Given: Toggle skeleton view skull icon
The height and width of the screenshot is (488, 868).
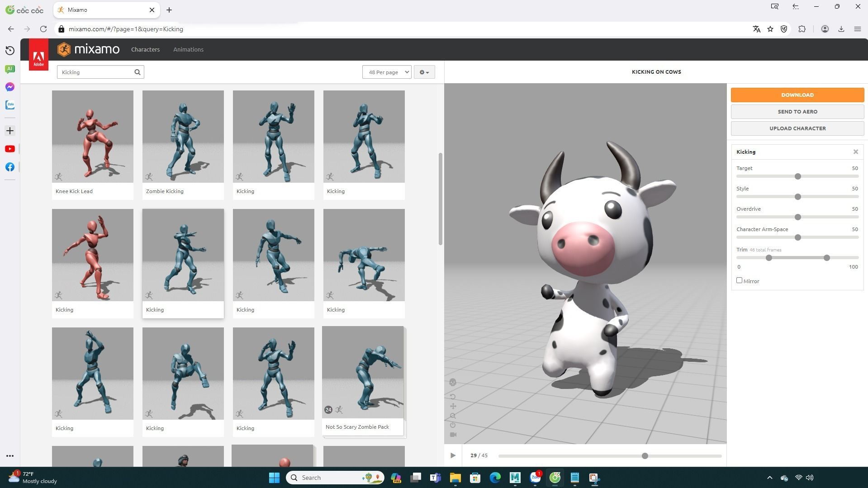Looking at the screenshot, I should [453, 382].
